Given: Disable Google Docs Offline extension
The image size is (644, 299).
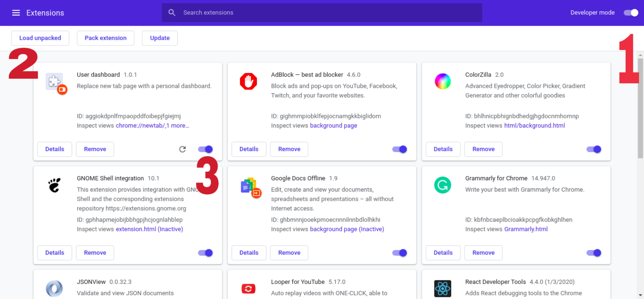Looking at the screenshot, I should (400, 253).
